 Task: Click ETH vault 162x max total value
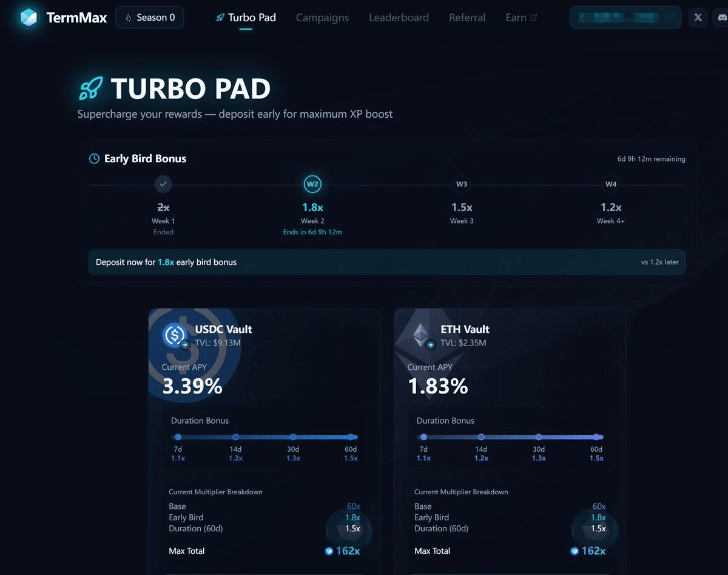coord(593,551)
